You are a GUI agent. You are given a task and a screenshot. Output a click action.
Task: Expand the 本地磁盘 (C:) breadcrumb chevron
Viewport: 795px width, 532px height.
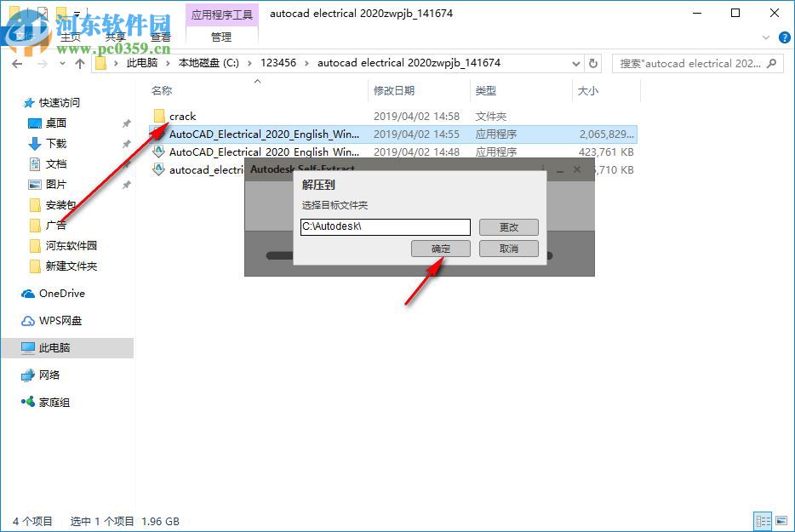(250, 63)
